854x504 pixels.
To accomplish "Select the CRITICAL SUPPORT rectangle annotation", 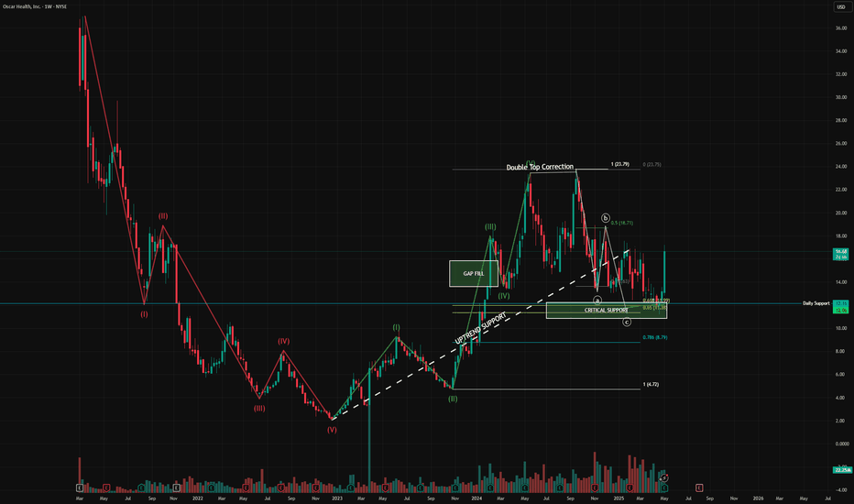I will point(607,310).
